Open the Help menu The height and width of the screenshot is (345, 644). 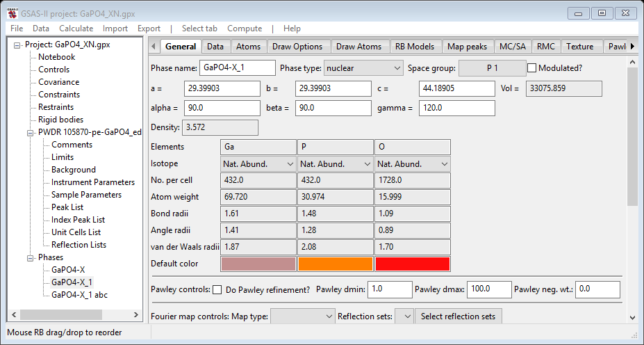292,29
